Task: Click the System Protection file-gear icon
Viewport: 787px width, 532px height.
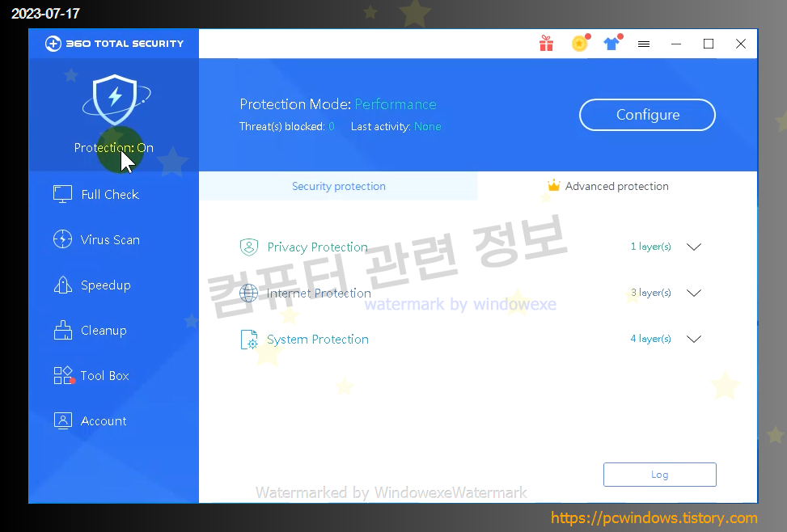Action: pos(249,340)
